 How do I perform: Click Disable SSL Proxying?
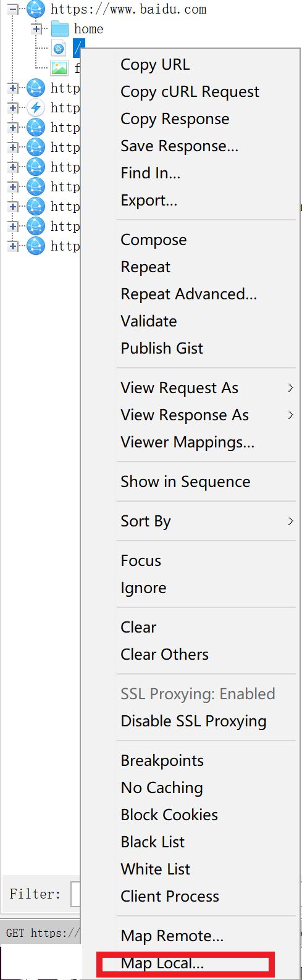[194, 721]
